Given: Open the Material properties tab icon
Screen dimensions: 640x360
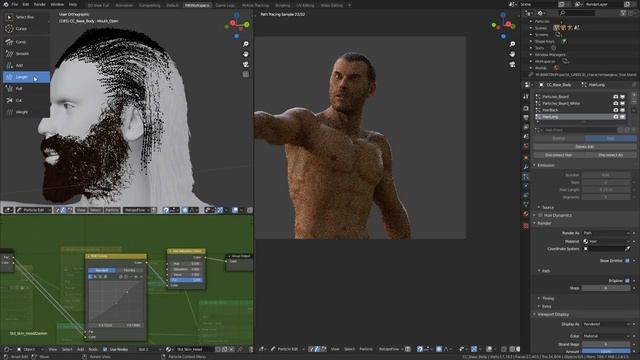Looking at the screenshot, I should 526,214.
